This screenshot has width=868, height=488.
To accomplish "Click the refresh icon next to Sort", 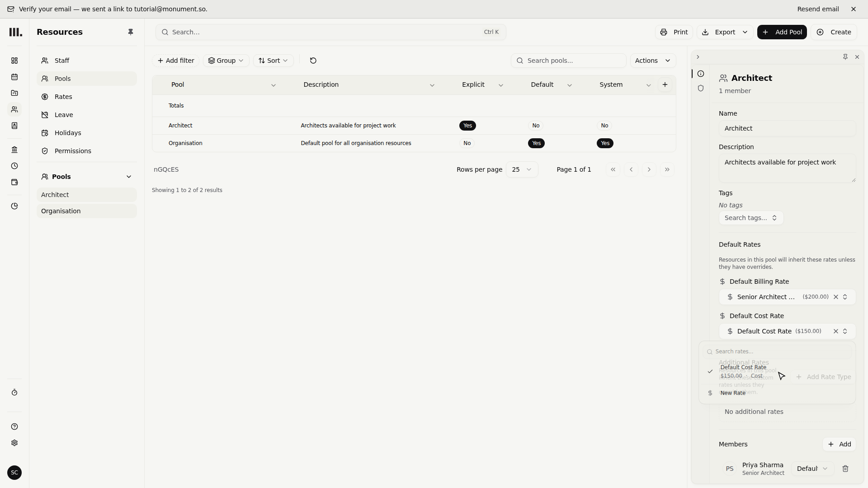I will tap(313, 61).
